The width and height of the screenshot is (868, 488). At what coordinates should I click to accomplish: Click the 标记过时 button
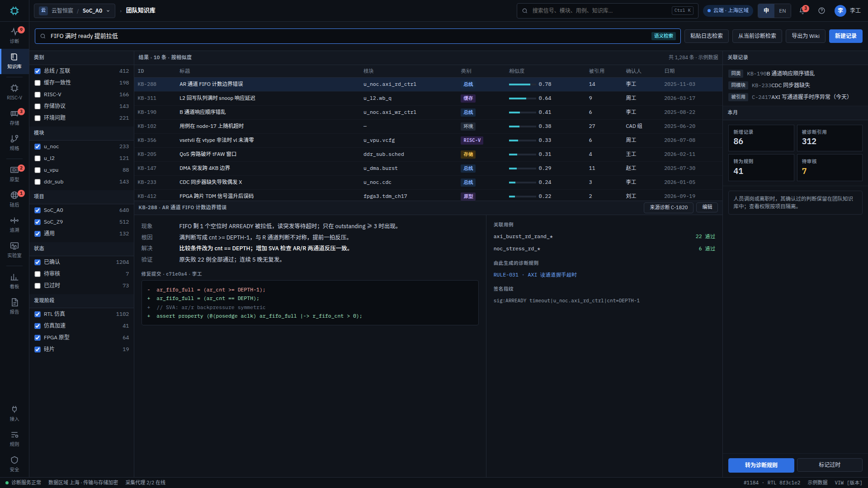[829, 465]
